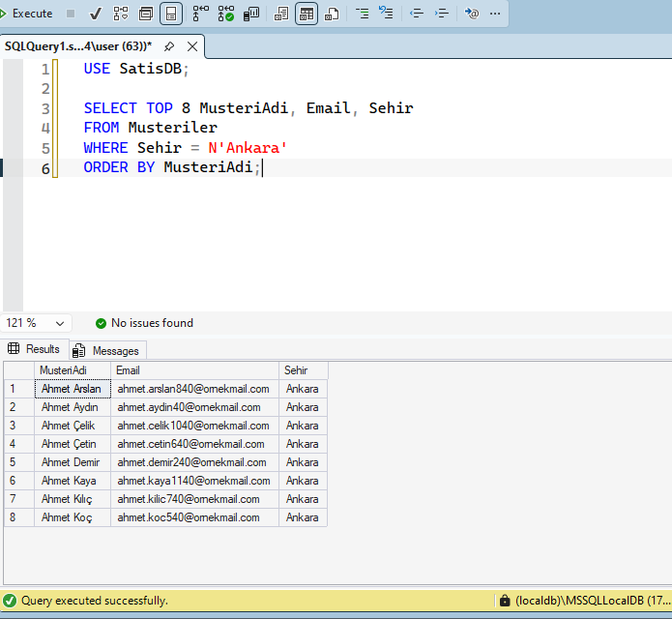Select the Ankara cell in Ahmet Arslan row
672x619 pixels.
pyautogui.click(x=303, y=389)
